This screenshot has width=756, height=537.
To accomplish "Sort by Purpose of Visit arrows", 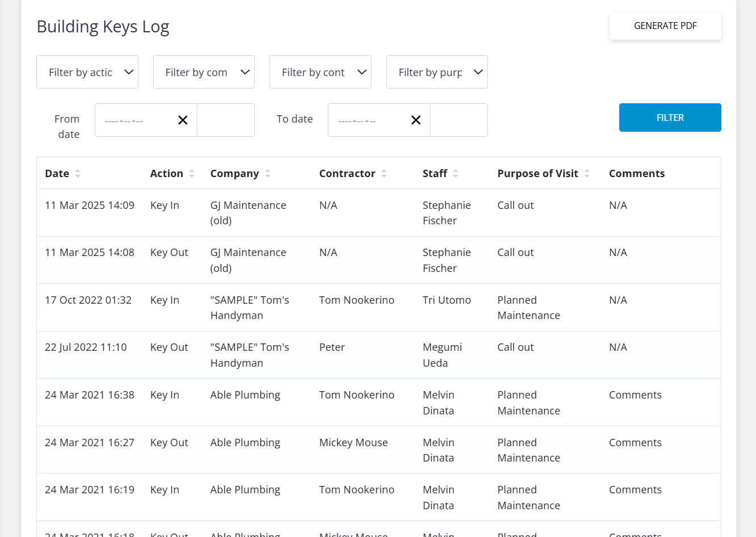I will [587, 174].
